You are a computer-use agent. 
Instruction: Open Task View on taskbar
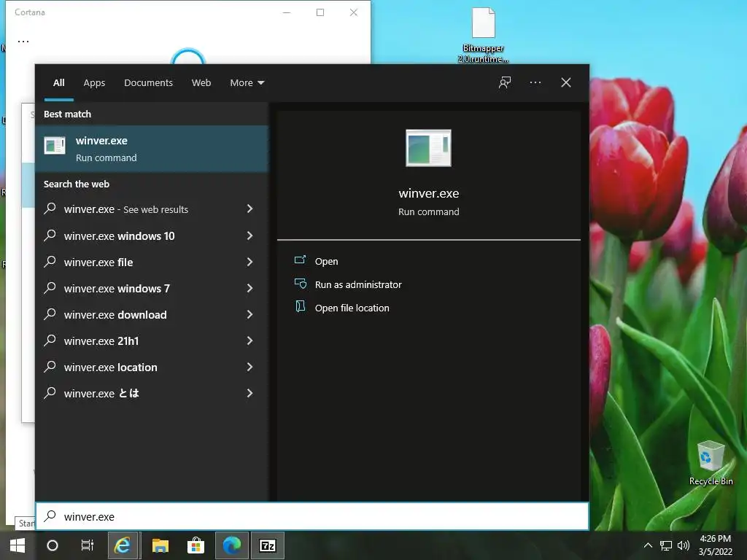click(x=88, y=545)
